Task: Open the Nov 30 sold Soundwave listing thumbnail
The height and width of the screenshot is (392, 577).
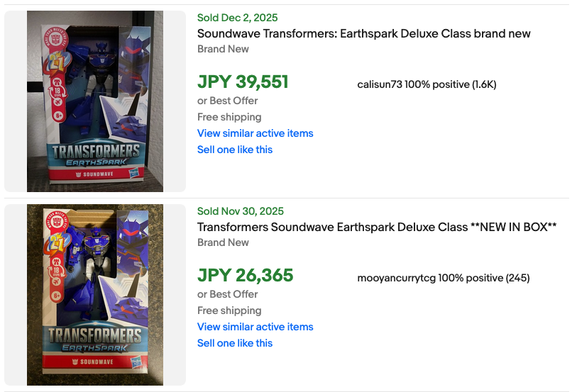Action: [x=95, y=295]
